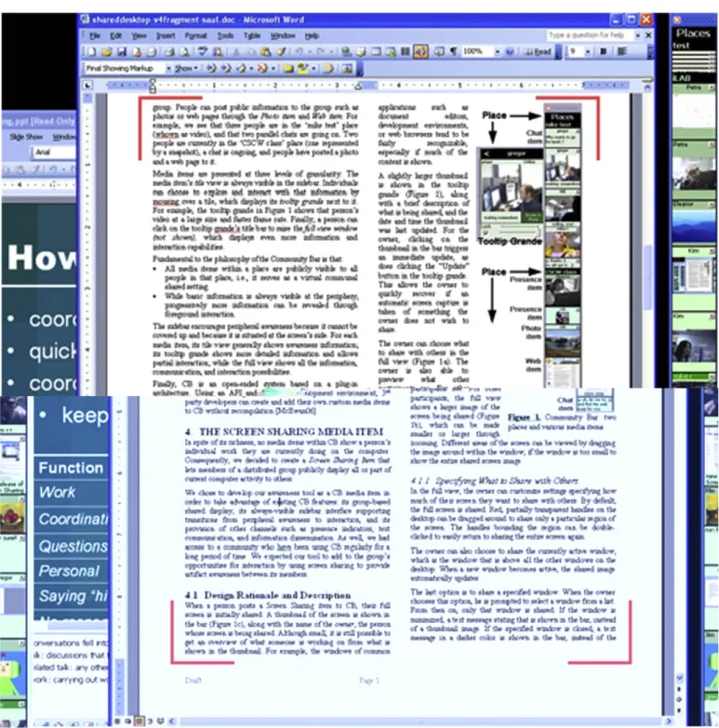Expand the Redo history dropdown arrow

[x=331, y=51]
